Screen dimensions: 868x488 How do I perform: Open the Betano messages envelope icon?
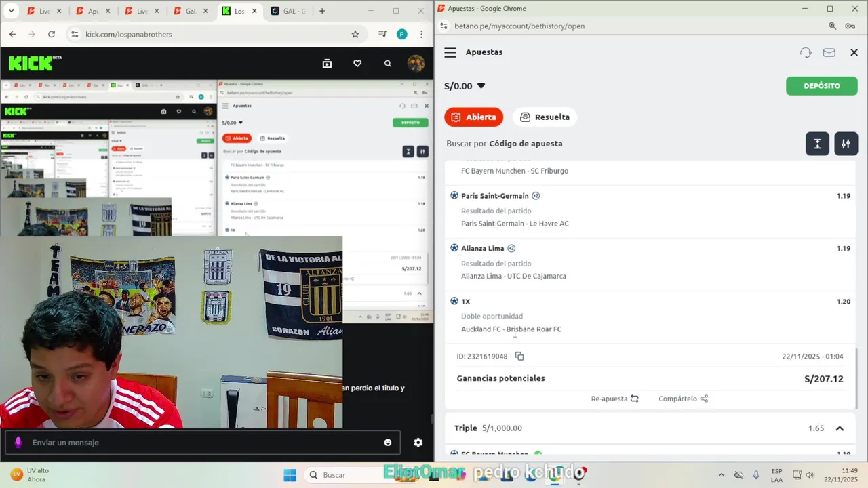[x=829, y=52]
